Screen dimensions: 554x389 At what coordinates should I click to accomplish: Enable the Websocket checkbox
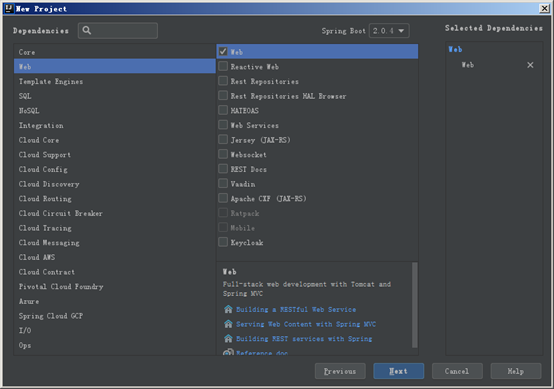[223, 154]
